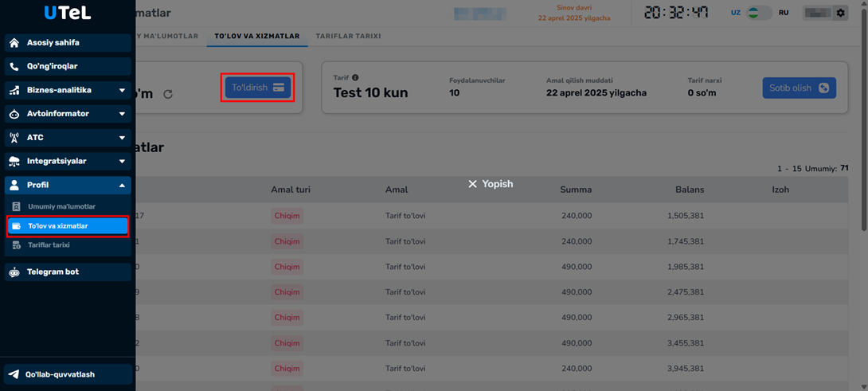Refresh the balance with the reload icon
The height and width of the screenshot is (391, 868).
click(168, 95)
